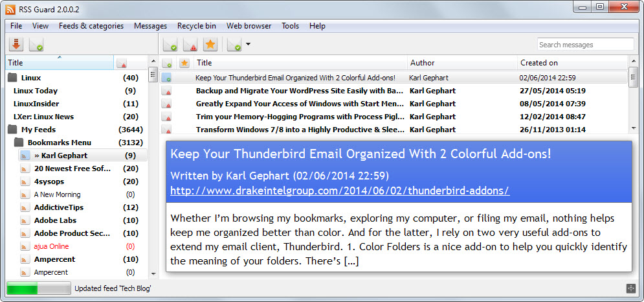Click the bold Ampercent feed RSS icon

tap(25, 259)
